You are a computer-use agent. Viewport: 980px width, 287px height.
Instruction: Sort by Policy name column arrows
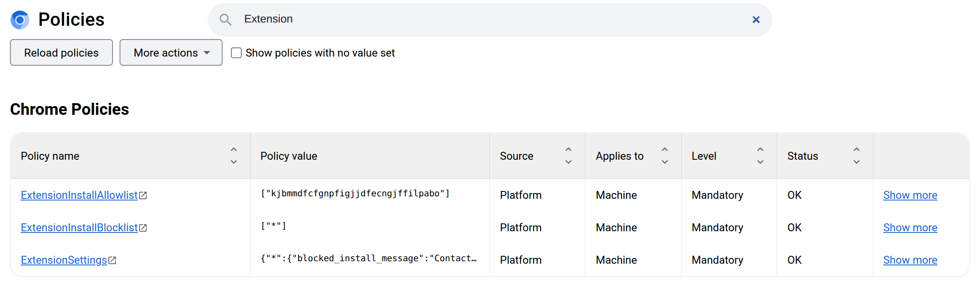[234, 156]
